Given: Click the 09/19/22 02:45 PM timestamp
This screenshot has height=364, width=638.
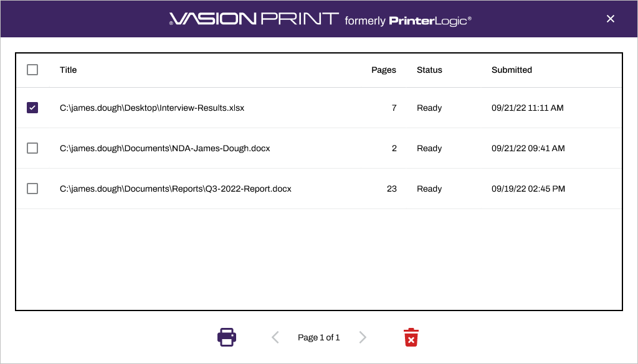Looking at the screenshot, I should tap(528, 189).
